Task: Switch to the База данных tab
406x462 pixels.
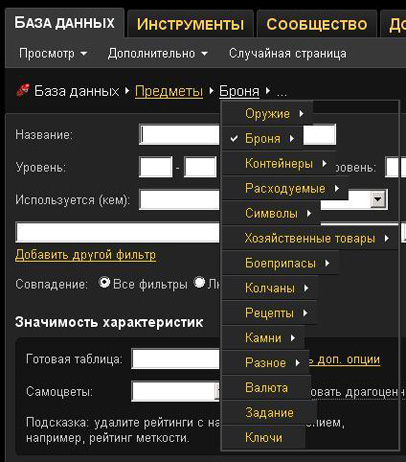Action: point(64,23)
